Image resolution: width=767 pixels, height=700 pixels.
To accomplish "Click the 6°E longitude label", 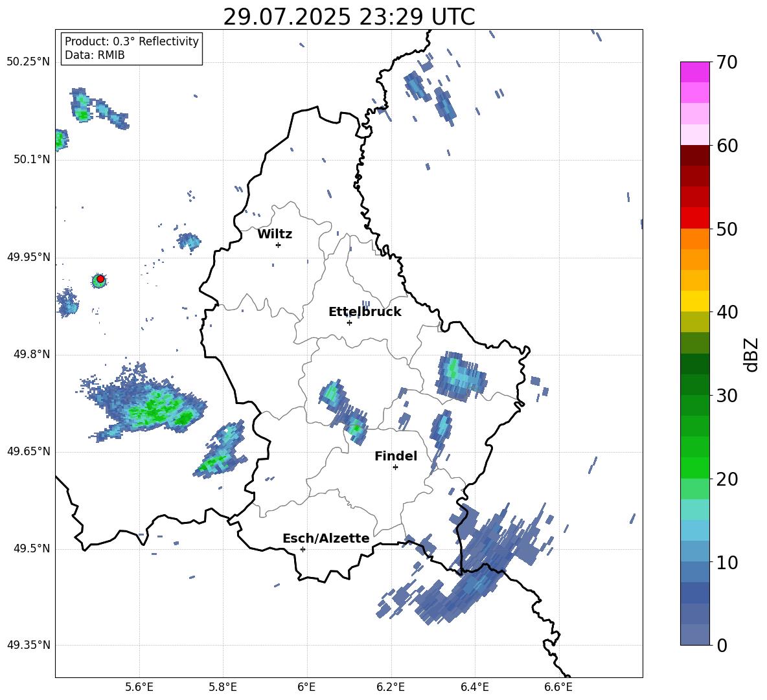I will (x=306, y=687).
